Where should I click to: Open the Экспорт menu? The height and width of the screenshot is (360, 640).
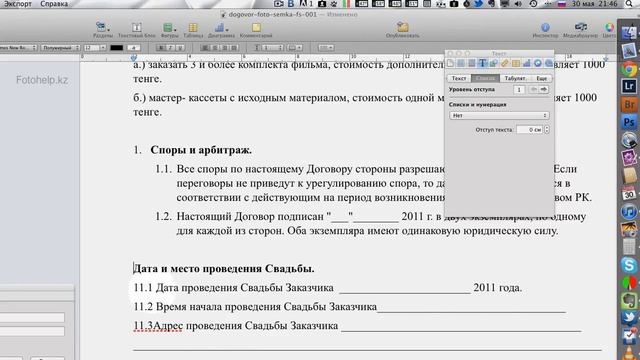pyautogui.click(x=18, y=4)
